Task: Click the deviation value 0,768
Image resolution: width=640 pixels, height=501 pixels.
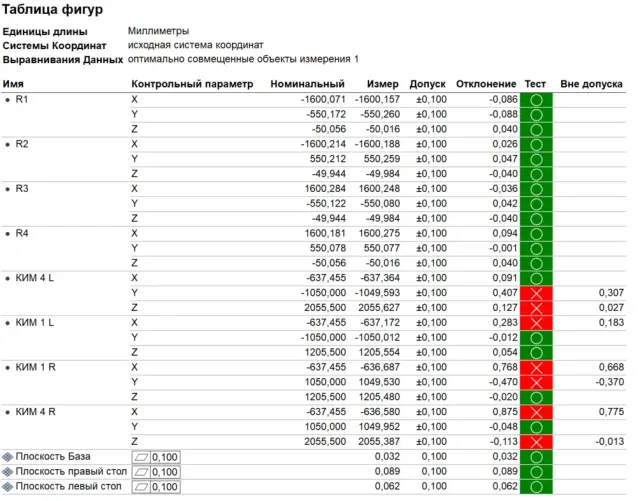Action: pyautogui.click(x=505, y=367)
